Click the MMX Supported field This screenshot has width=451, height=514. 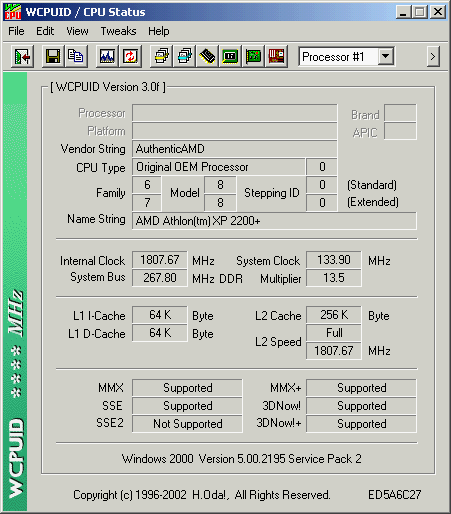point(187,388)
